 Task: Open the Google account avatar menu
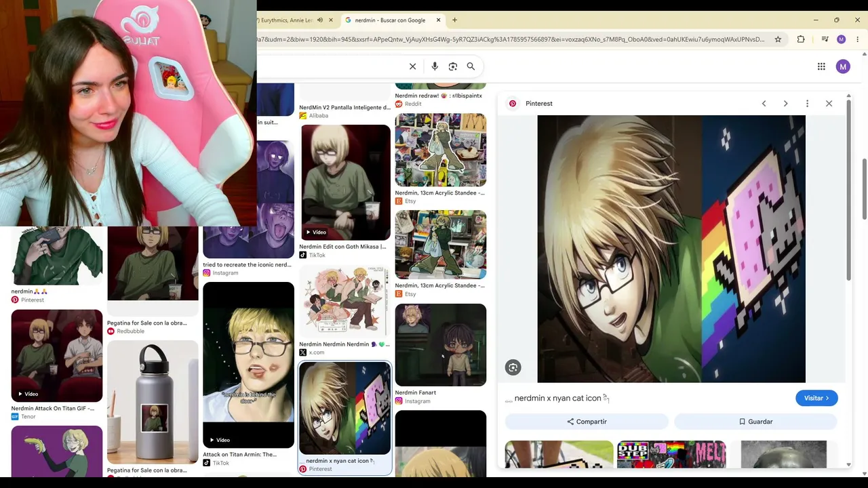pos(843,66)
